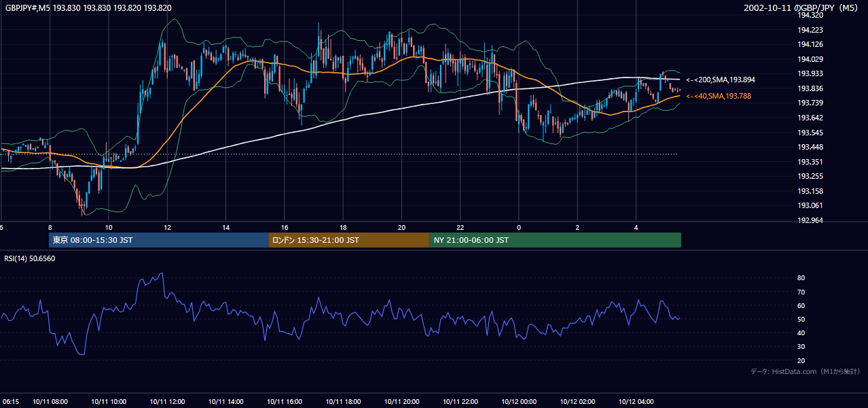Viewport: 868px width, 408px height.
Task: Click the 194.126 price axis label
Action: coord(810,45)
